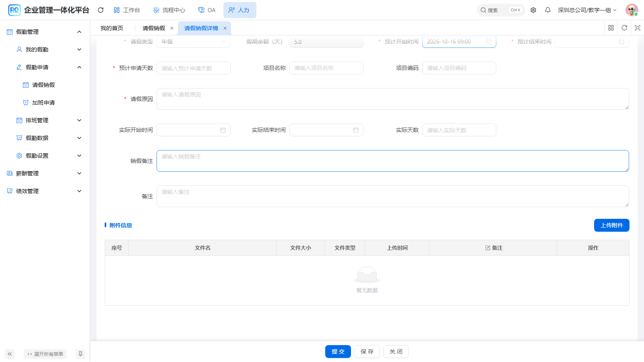Expand 排班管理 submenu

(45, 120)
